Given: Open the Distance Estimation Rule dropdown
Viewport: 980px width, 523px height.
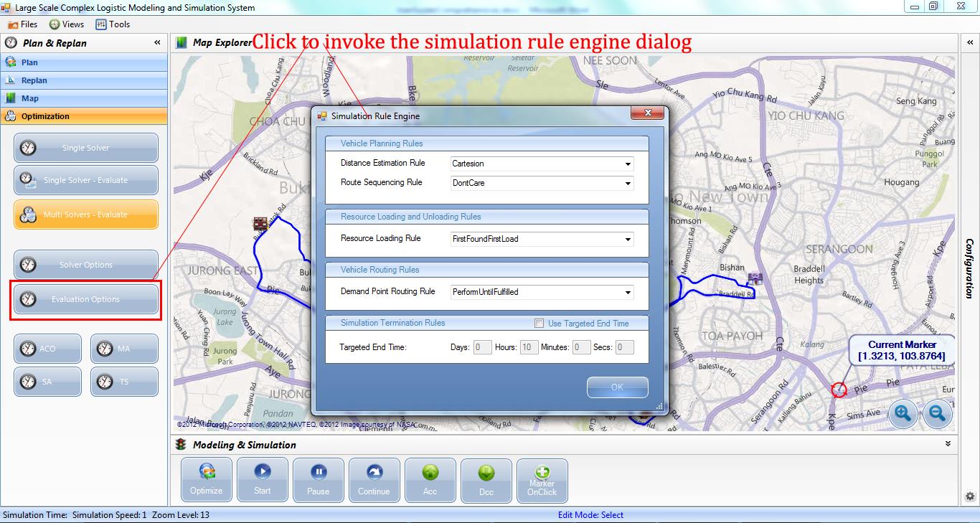Looking at the screenshot, I should [628, 164].
